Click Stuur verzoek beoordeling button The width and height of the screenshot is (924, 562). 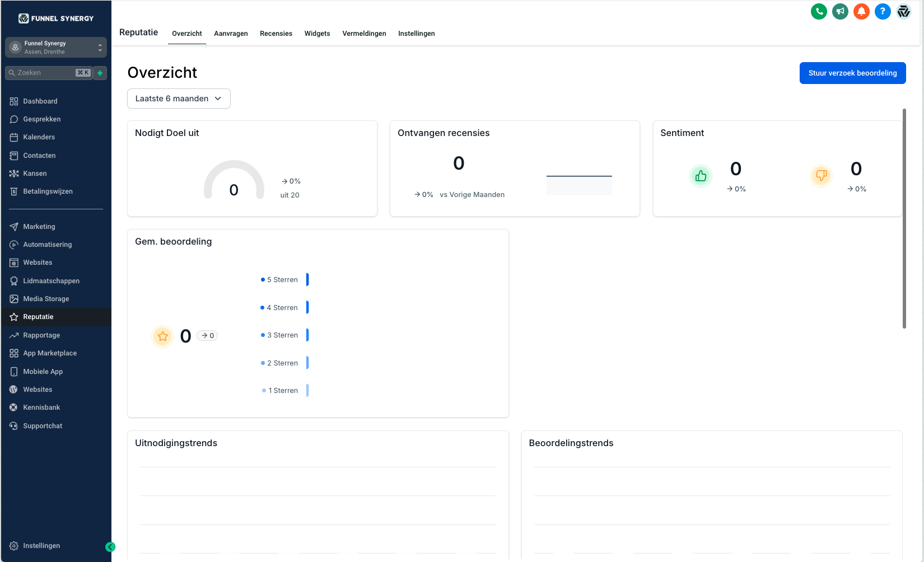coord(852,73)
